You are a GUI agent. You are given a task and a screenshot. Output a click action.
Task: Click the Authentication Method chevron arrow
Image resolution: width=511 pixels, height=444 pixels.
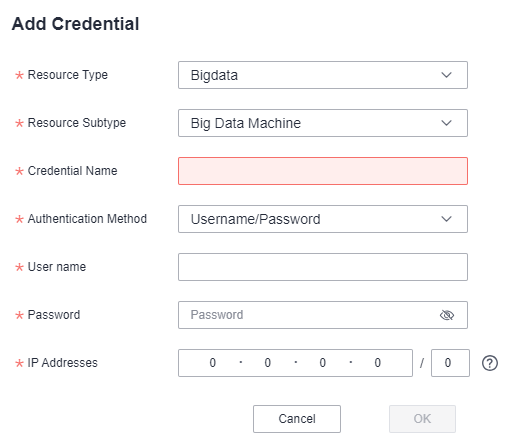pyautogui.click(x=446, y=219)
